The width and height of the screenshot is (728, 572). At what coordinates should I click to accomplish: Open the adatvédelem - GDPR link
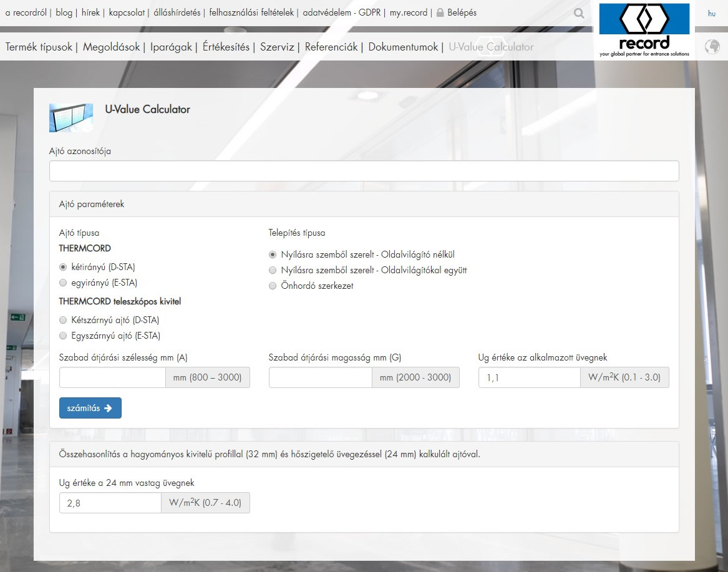342,12
